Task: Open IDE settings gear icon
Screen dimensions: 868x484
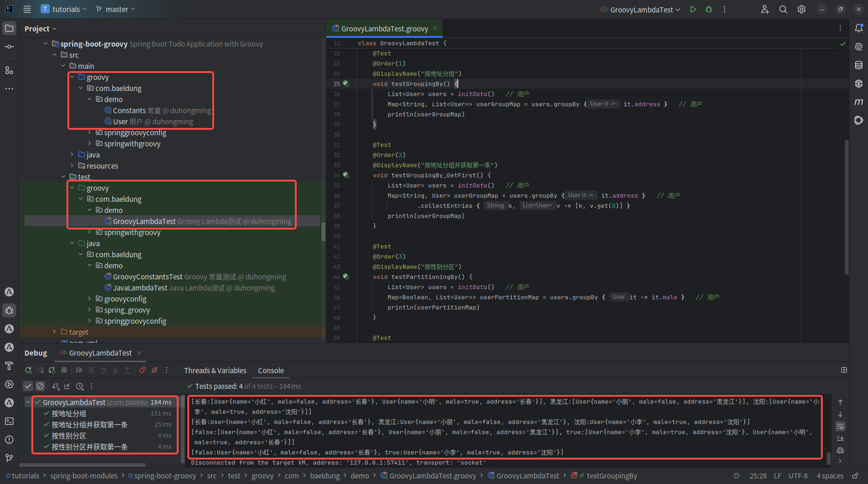Action: pyautogui.click(x=802, y=9)
